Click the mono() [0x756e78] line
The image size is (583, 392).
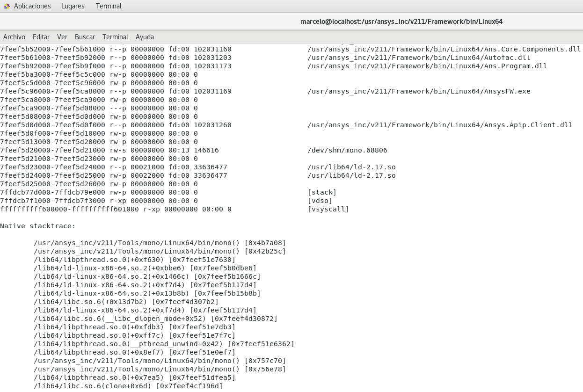[160, 369]
